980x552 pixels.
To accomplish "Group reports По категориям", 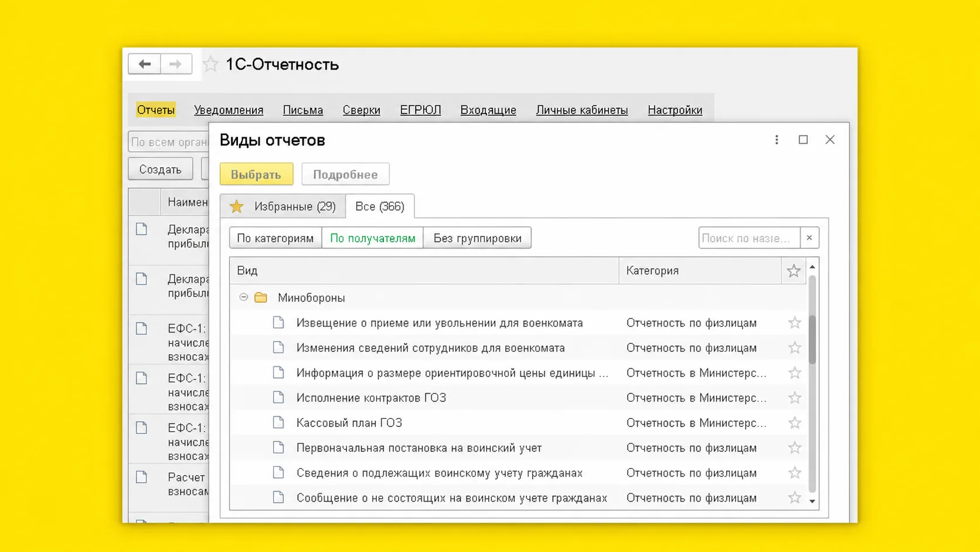I will click(x=275, y=238).
